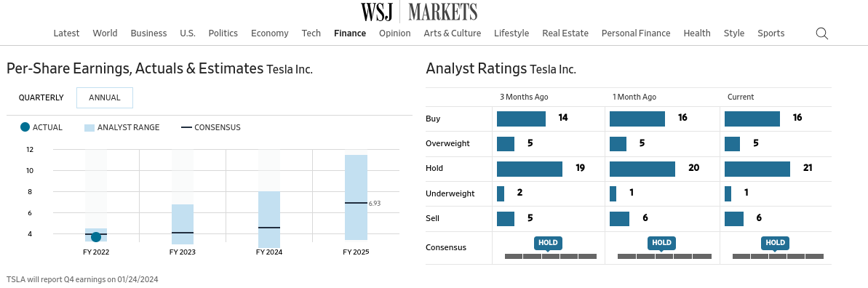Image resolution: width=868 pixels, height=288 pixels.
Task: Switch to the QUARTERLY earnings view
Action: [41, 97]
